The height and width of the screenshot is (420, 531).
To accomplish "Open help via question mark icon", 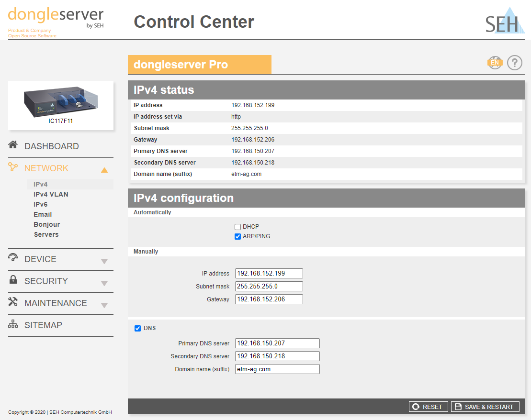I will tap(515, 63).
